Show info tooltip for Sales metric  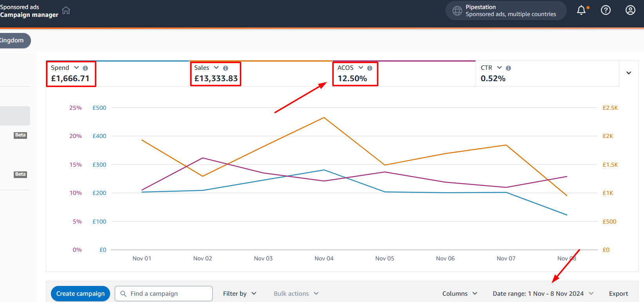pos(226,68)
